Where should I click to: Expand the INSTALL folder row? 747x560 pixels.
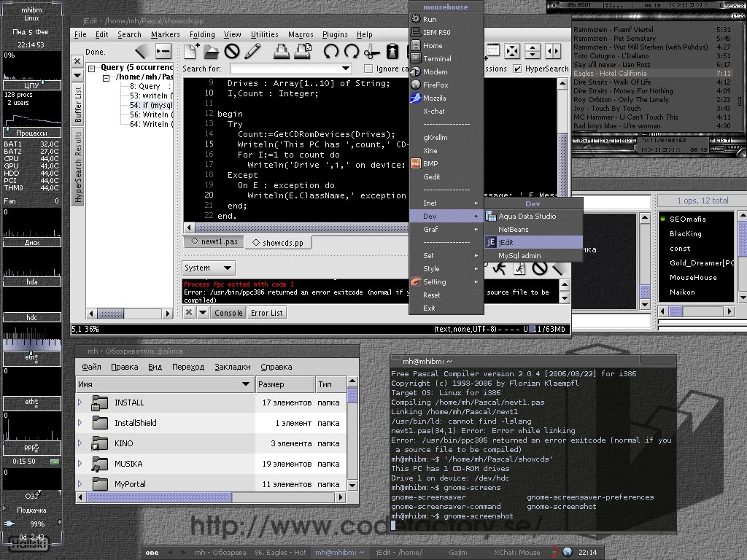tap(80, 402)
